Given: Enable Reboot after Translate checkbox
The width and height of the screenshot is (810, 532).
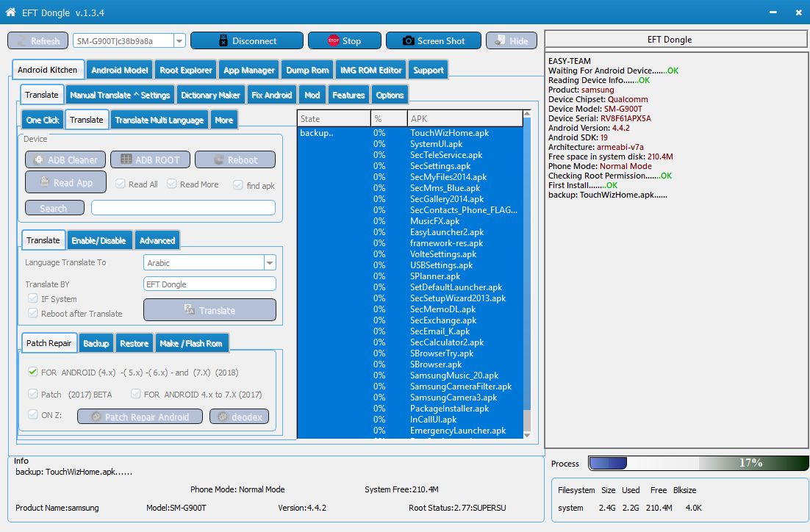Looking at the screenshot, I should tap(33, 313).
